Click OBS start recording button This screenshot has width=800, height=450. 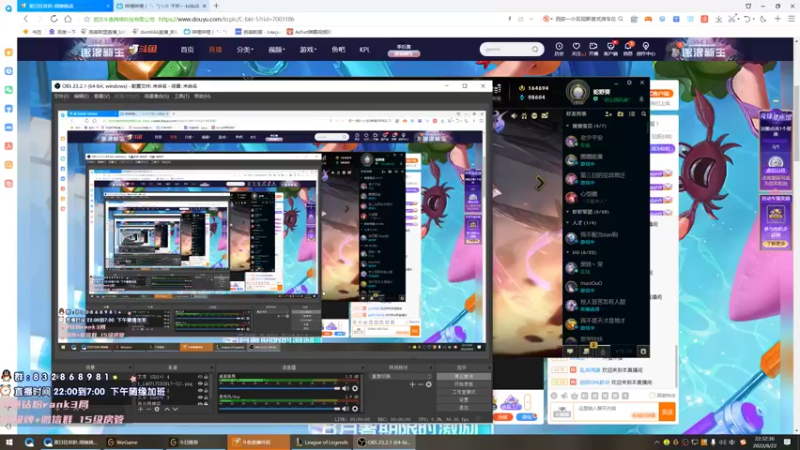(x=463, y=384)
